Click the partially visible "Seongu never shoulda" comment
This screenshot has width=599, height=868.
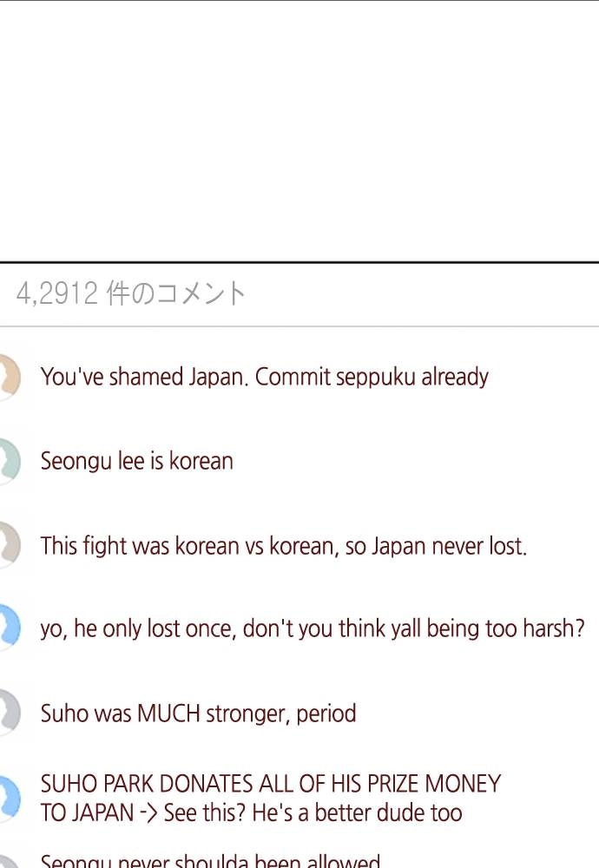[x=210, y=861]
